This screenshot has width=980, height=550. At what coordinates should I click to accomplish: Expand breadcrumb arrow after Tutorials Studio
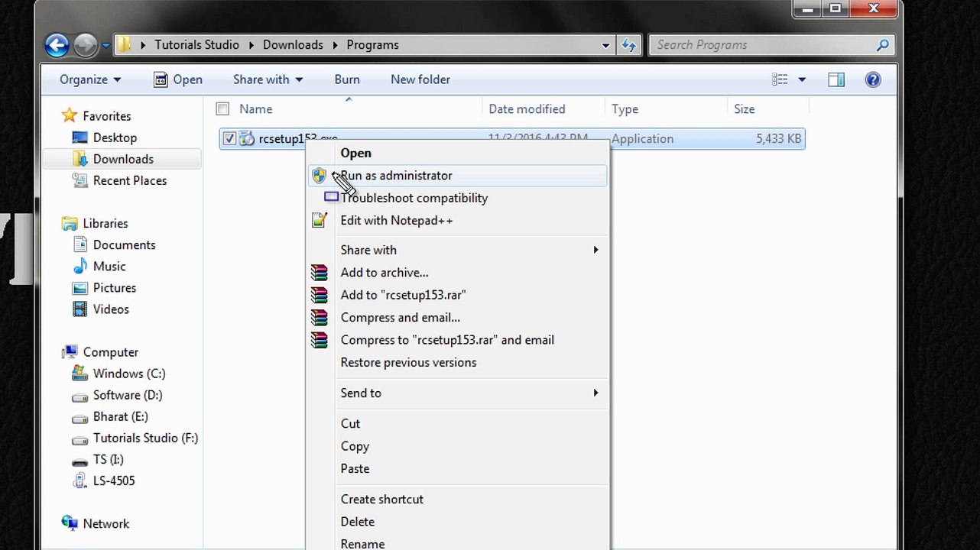tap(251, 45)
